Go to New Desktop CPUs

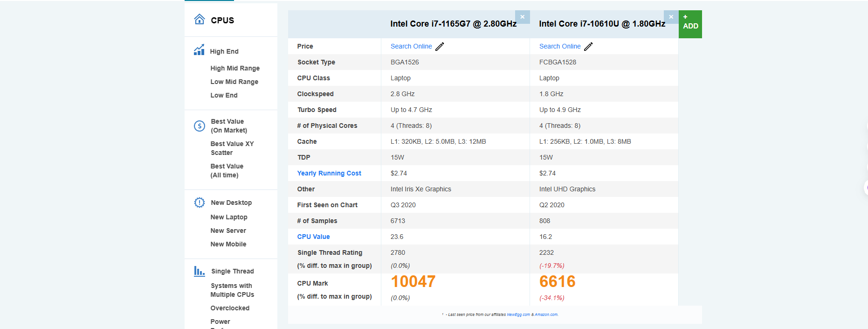231,203
